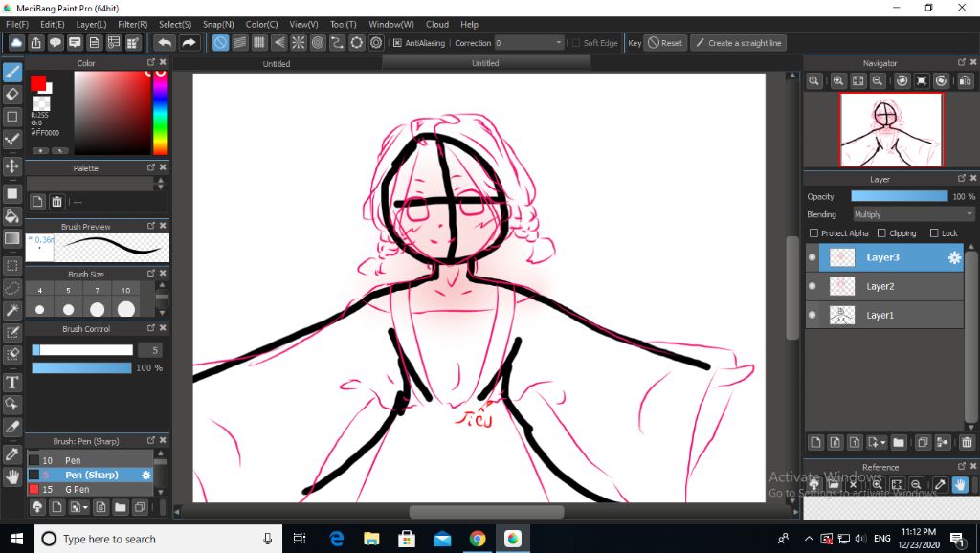This screenshot has height=553, width=980.
Task: Hide Layer3 visibility dot
Action: (x=813, y=257)
